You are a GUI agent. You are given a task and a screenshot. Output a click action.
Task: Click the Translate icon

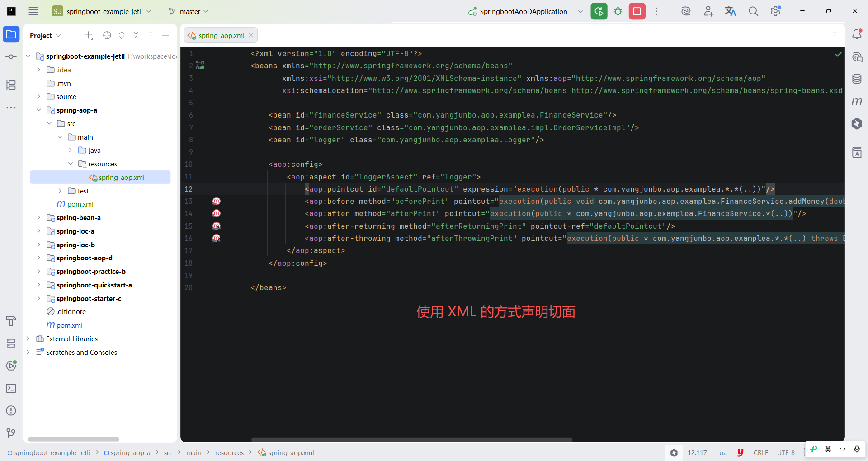731,11
